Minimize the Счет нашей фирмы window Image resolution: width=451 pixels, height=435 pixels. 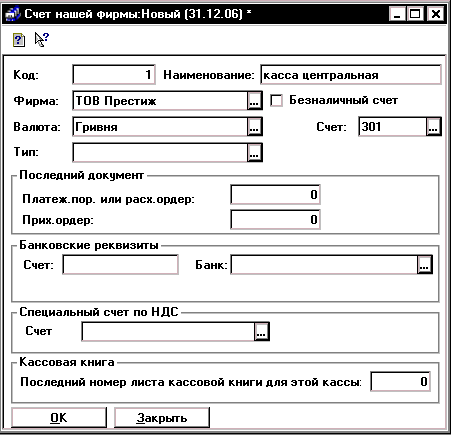pos(397,14)
